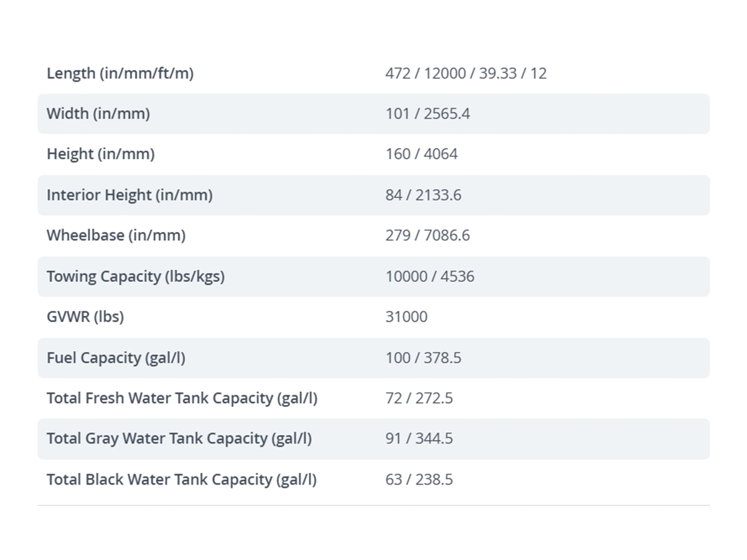Image resolution: width=747 pixels, height=560 pixels.
Task: Click the Width (in/mm) row label
Action: pyautogui.click(x=98, y=114)
